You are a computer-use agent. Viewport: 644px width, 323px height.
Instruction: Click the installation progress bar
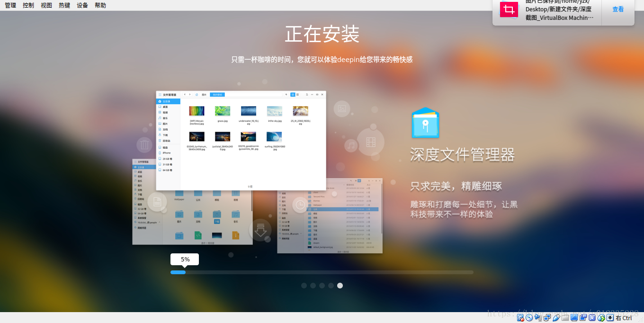point(322,272)
